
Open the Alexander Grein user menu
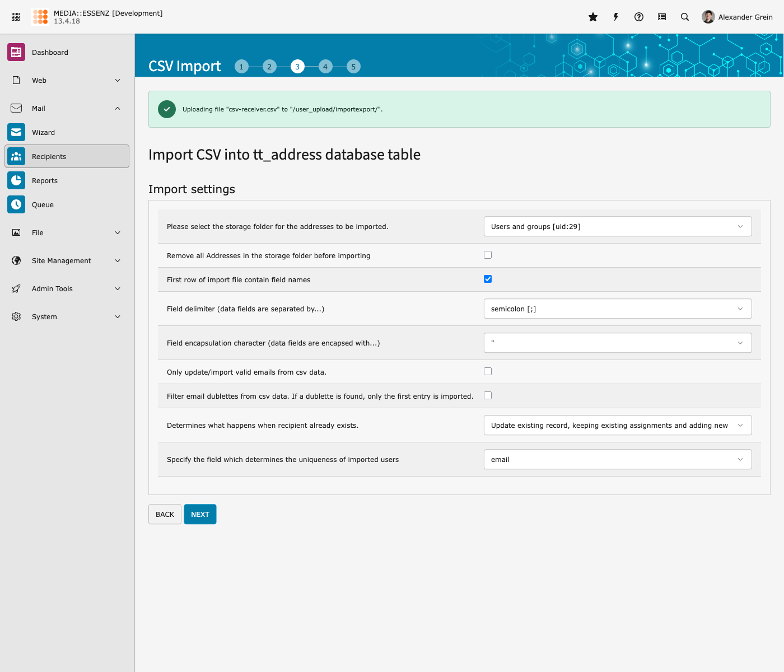click(737, 17)
